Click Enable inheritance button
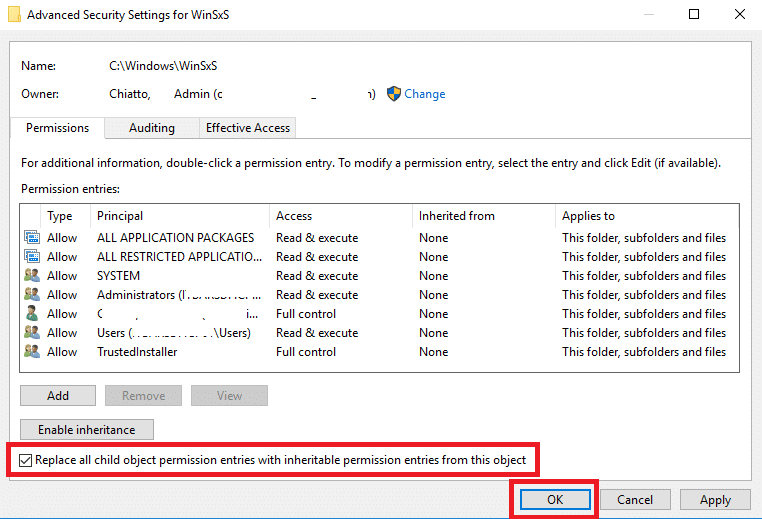This screenshot has height=519, width=762. pyautogui.click(x=87, y=430)
